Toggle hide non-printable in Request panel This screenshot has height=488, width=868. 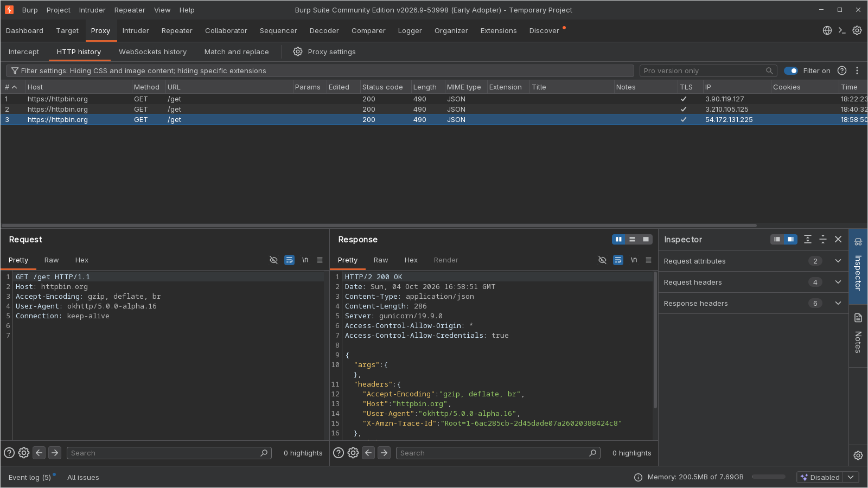[x=274, y=260]
